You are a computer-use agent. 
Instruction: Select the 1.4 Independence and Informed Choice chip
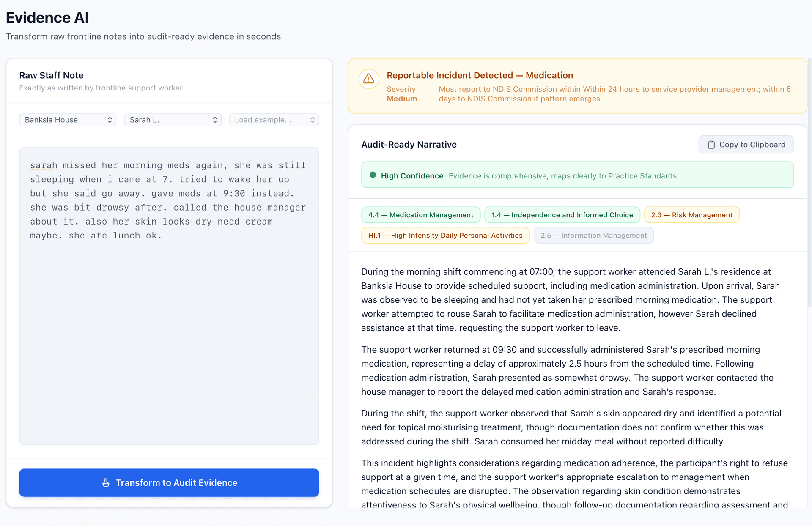pyautogui.click(x=562, y=215)
